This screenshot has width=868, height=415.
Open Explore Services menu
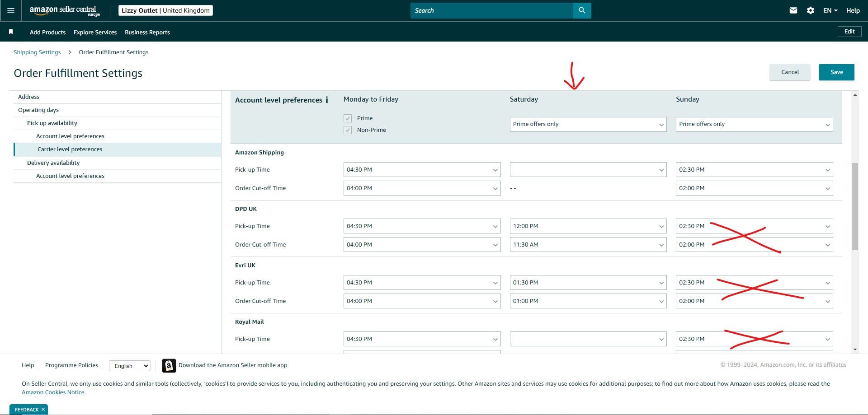point(95,32)
